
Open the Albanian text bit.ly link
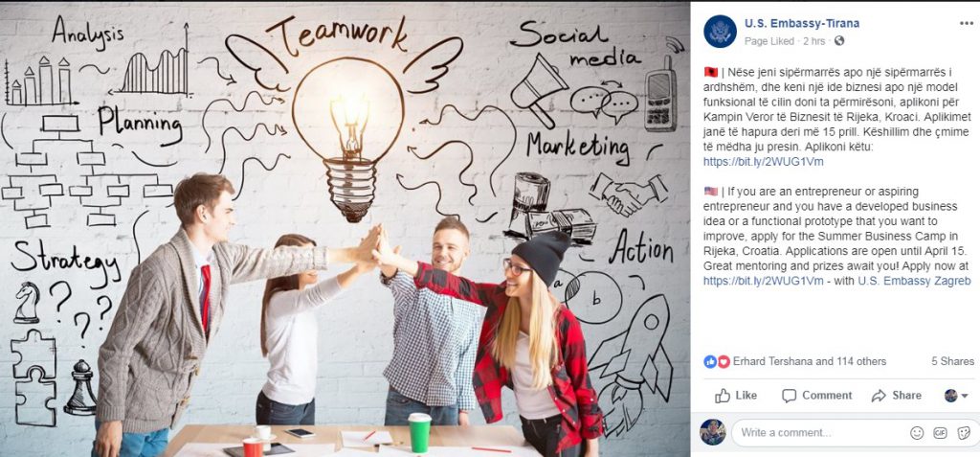[x=763, y=162]
